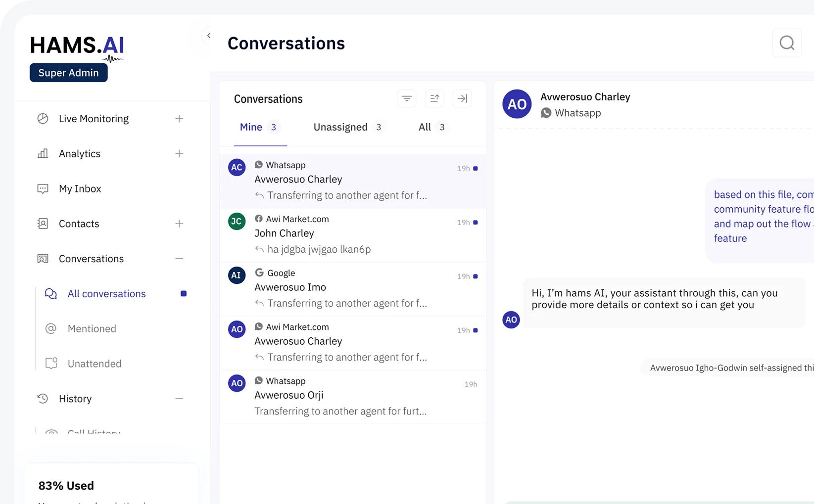The height and width of the screenshot is (504, 814).
Task: Open My Inbox from sidebar
Action: coord(80,188)
